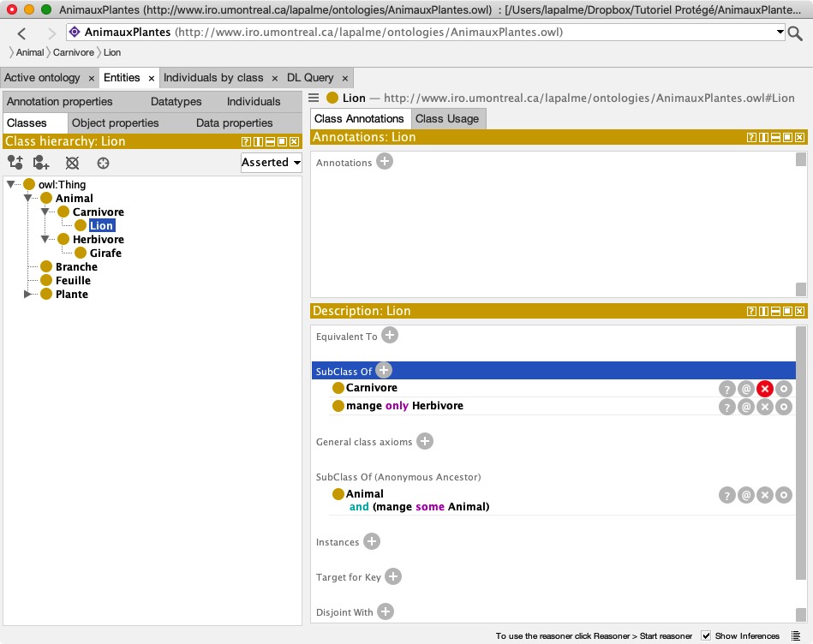Click the Add subclass icon

15,163
